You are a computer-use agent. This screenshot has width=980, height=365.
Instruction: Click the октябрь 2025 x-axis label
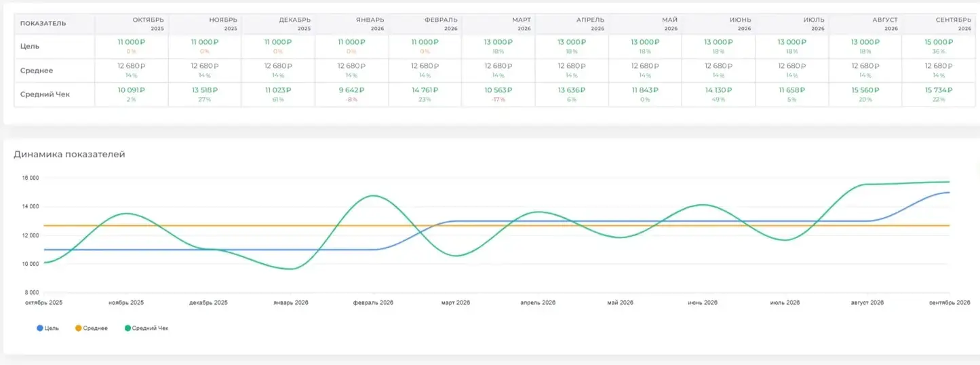44,303
